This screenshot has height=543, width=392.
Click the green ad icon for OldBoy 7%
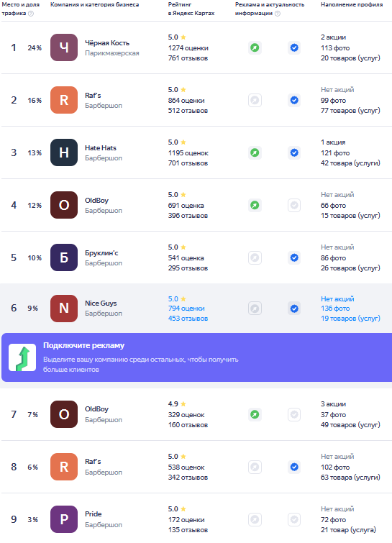[255, 414]
